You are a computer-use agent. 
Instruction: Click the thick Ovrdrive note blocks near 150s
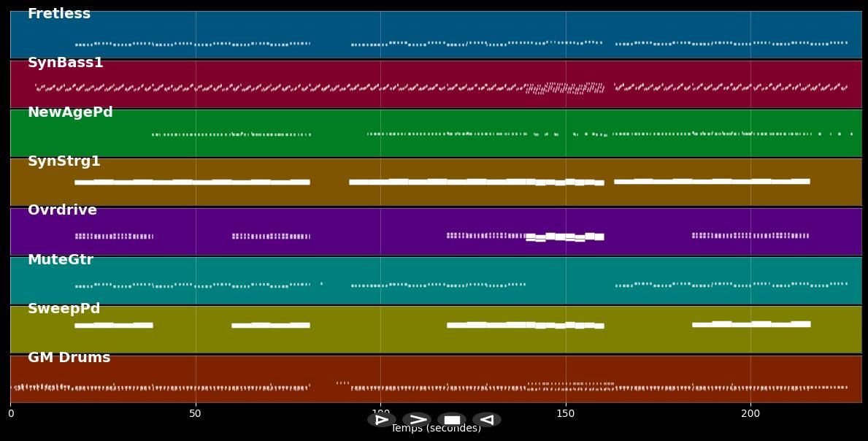[x=564, y=237]
